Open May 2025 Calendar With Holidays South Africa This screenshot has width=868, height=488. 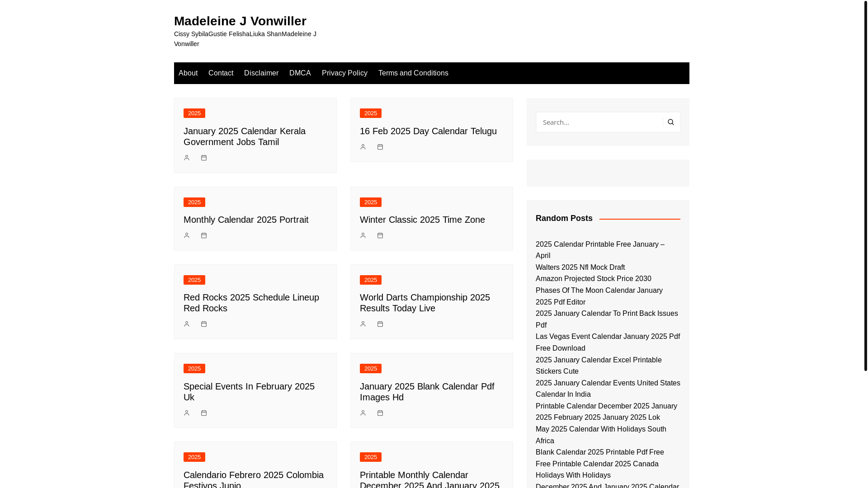pos(601,435)
